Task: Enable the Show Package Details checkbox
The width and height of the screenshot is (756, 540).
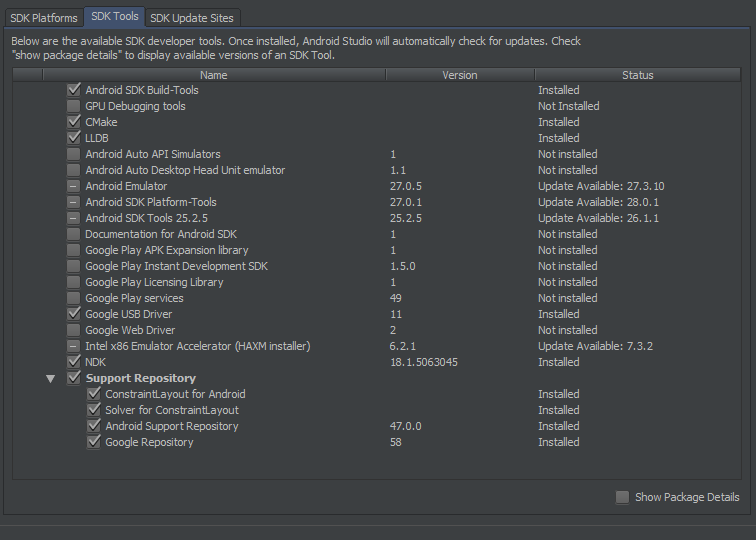Action: pos(622,497)
